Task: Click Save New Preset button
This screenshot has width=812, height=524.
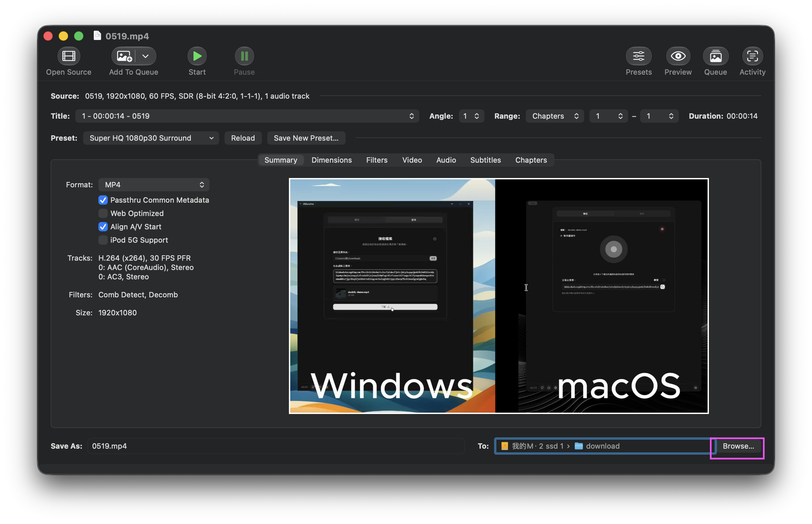Action: coord(306,138)
